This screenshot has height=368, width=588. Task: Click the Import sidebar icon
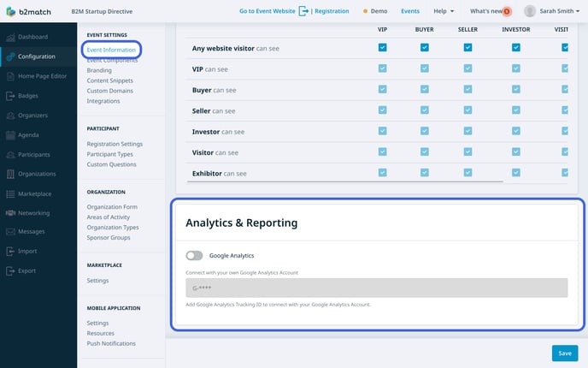(x=10, y=252)
